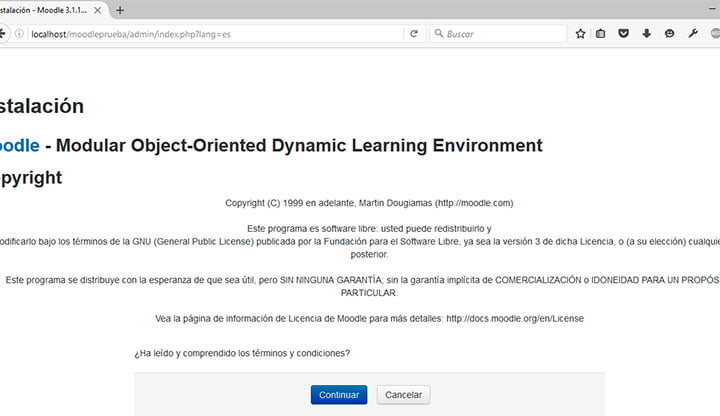The image size is (720, 416).
Task: Open the bookmarks list clipboard icon
Action: (601, 34)
